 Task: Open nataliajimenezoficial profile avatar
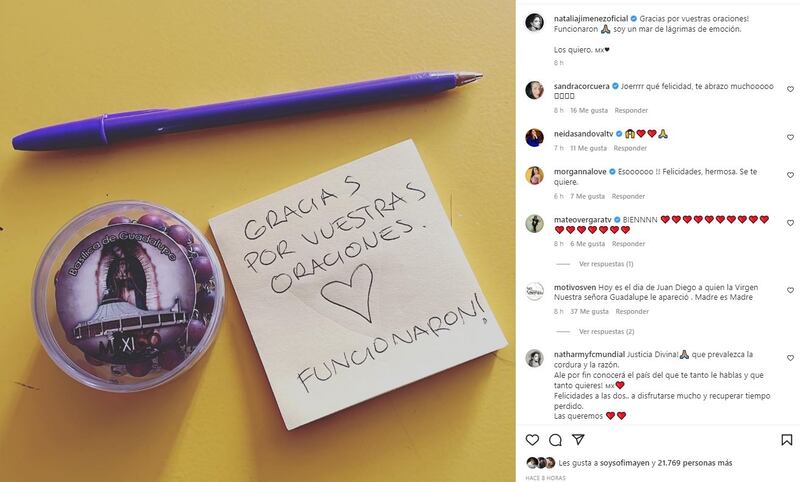pyautogui.click(x=534, y=22)
